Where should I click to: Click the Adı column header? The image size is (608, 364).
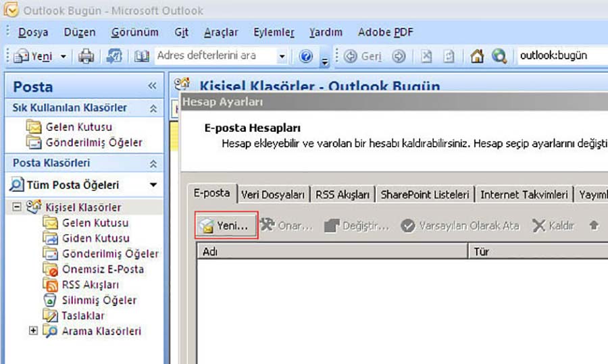point(332,252)
